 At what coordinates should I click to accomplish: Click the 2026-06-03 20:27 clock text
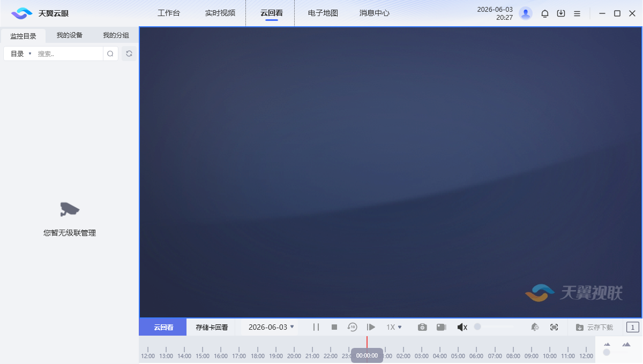click(x=495, y=13)
